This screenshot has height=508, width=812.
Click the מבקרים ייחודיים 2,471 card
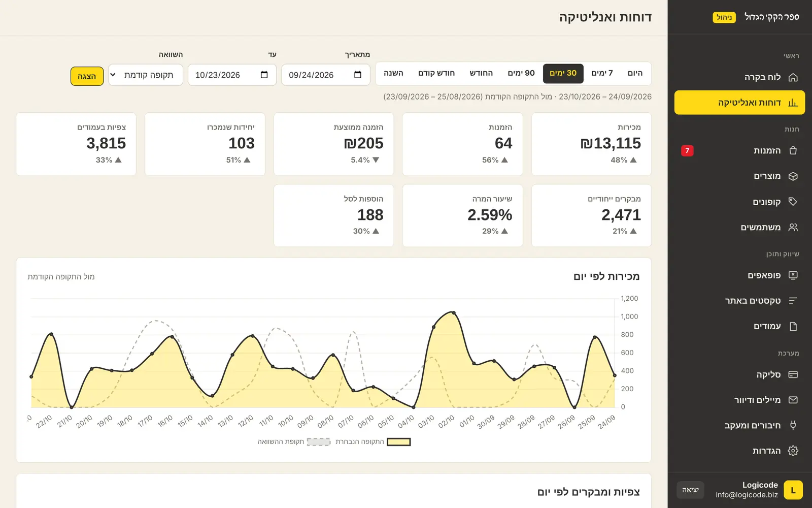point(591,215)
